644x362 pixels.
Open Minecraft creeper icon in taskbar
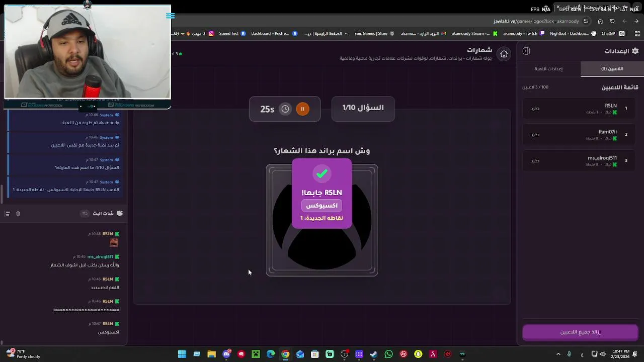coord(256,354)
